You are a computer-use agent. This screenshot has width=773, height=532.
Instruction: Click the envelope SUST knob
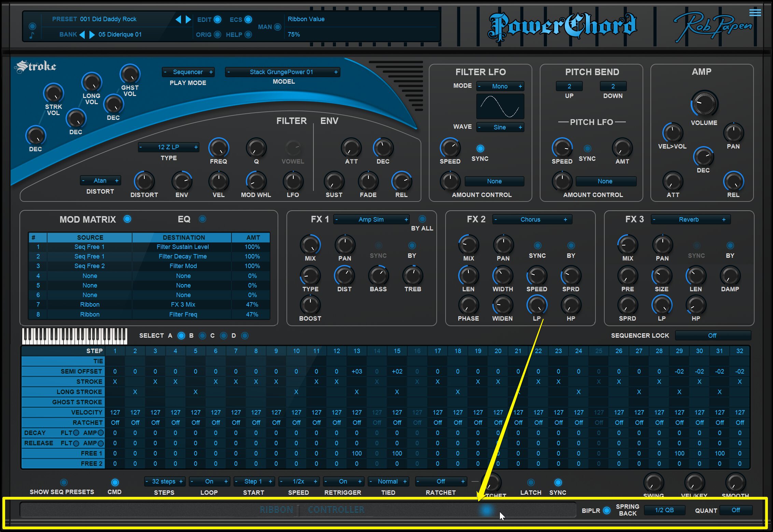(x=334, y=181)
